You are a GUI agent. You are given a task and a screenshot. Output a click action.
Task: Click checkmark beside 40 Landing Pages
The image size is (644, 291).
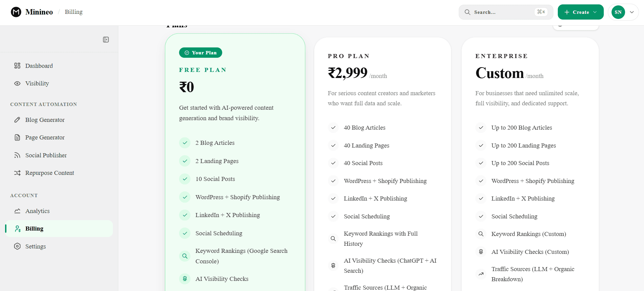(333, 145)
